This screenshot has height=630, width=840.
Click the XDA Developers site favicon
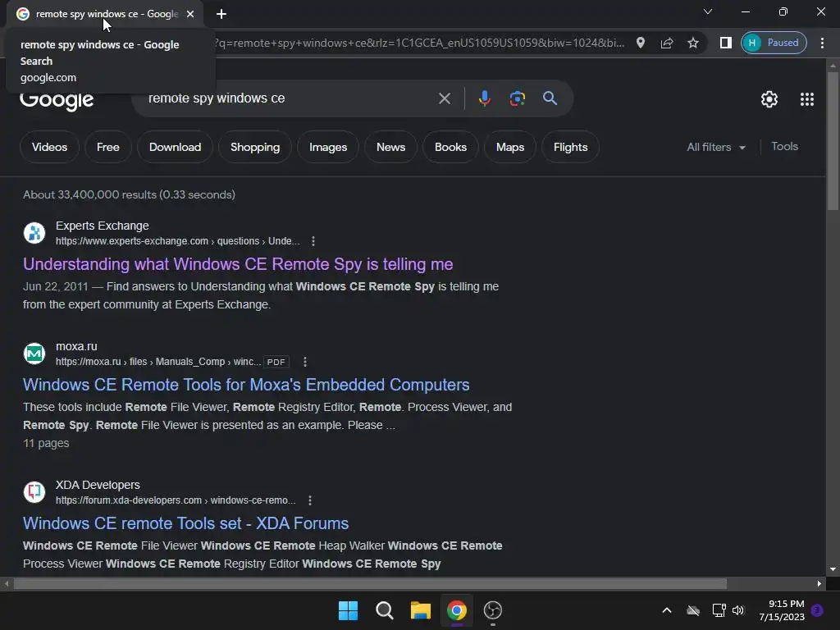click(x=34, y=492)
